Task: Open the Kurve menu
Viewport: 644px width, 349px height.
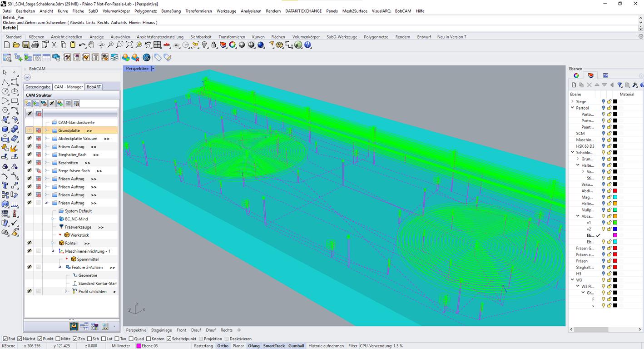Action: [x=63, y=11]
